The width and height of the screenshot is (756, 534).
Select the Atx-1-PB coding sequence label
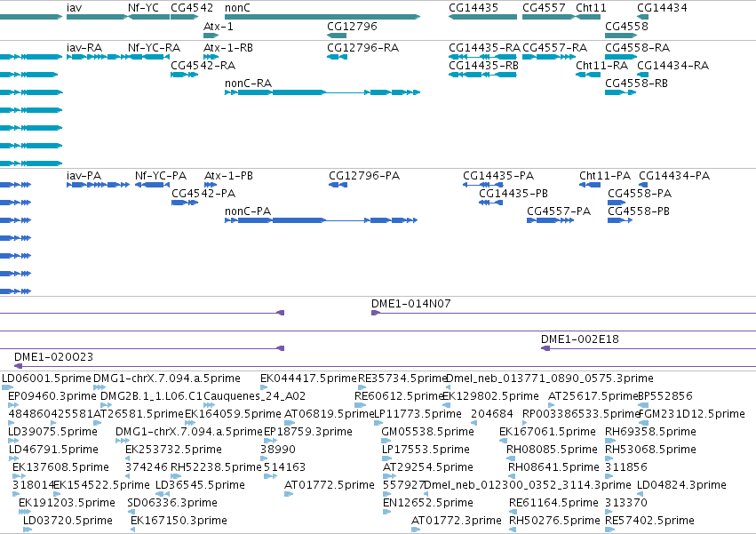pyautogui.click(x=228, y=176)
